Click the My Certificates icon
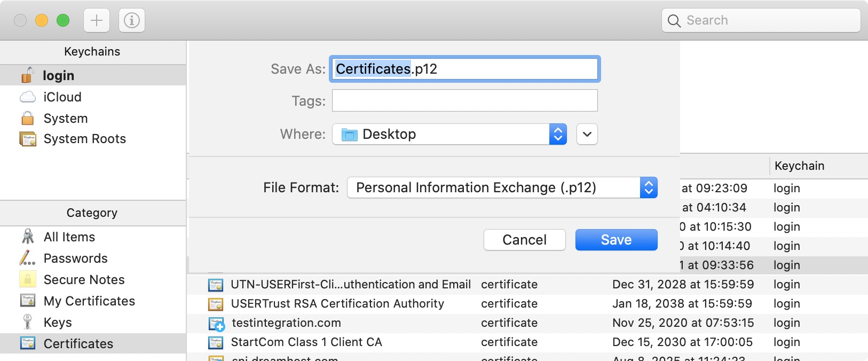This screenshot has width=868, height=361. coord(28,301)
